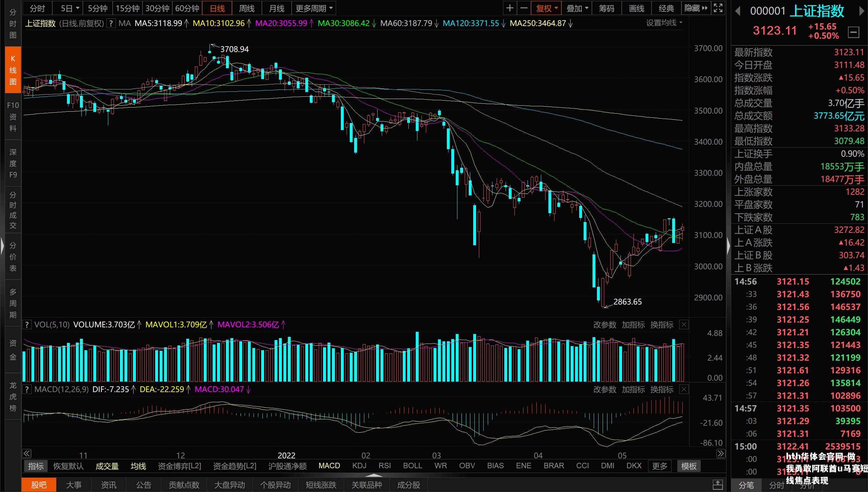Expand hidden toolbar via 隐藏 arrows
868x492 pixels.
(x=696, y=8)
